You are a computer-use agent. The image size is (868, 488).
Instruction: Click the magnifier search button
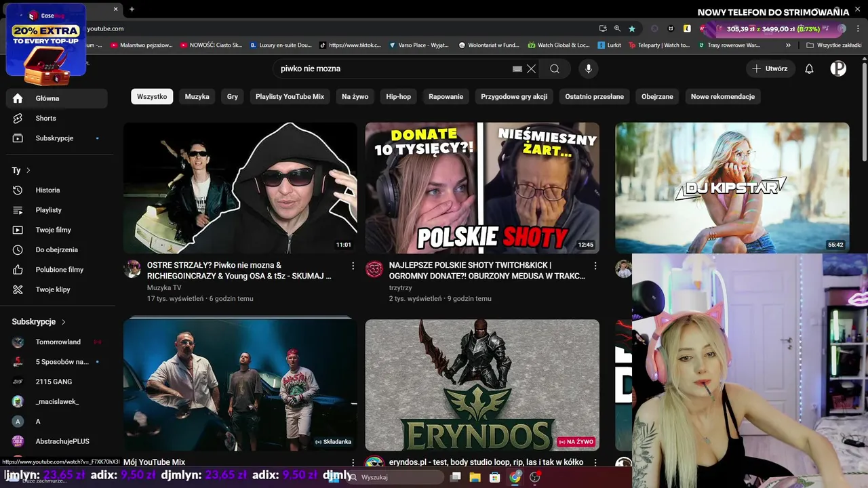(555, 68)
